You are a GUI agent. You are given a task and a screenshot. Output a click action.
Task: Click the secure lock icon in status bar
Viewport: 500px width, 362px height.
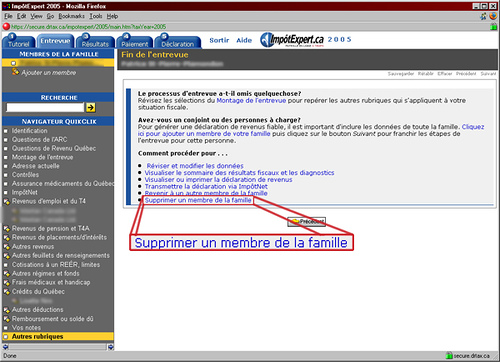[449, 355]
